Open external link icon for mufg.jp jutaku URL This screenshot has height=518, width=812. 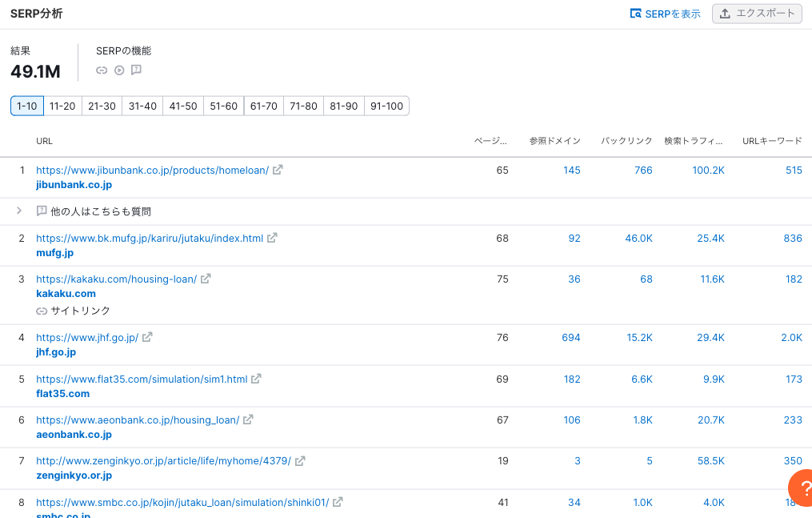pyautogui.click(x=272, y=238)
